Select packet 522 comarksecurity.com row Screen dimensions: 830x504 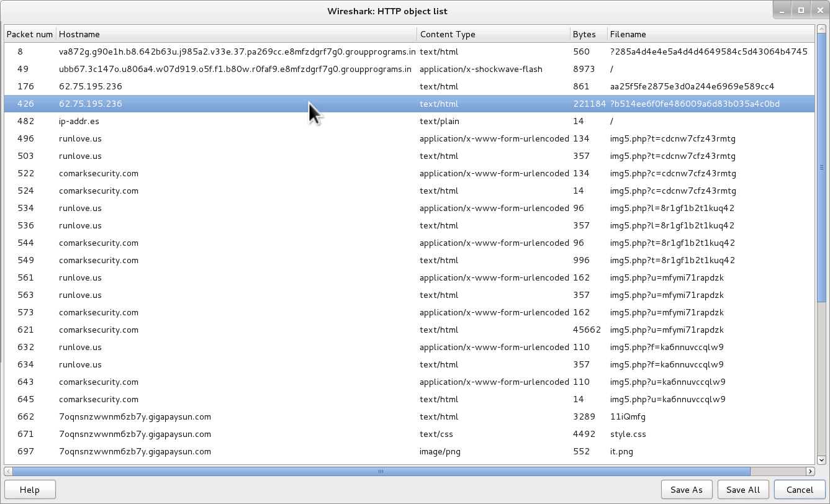(x=409, y=173)
